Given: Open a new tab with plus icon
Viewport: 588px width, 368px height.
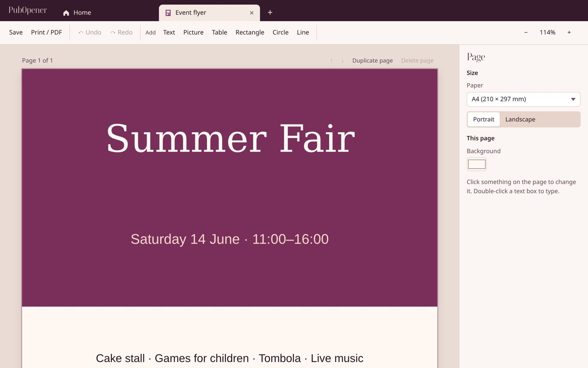Looking at the screenshot, I should coord(270,13).
